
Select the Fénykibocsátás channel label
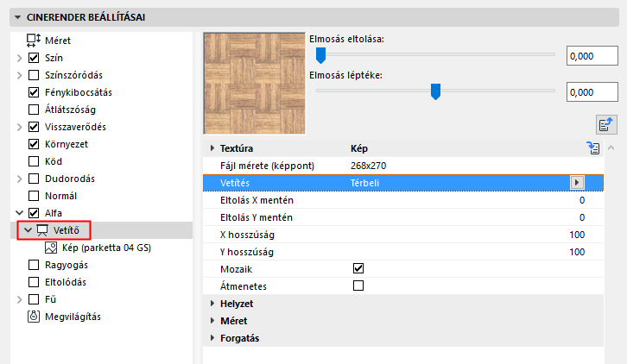coord(79,92)
